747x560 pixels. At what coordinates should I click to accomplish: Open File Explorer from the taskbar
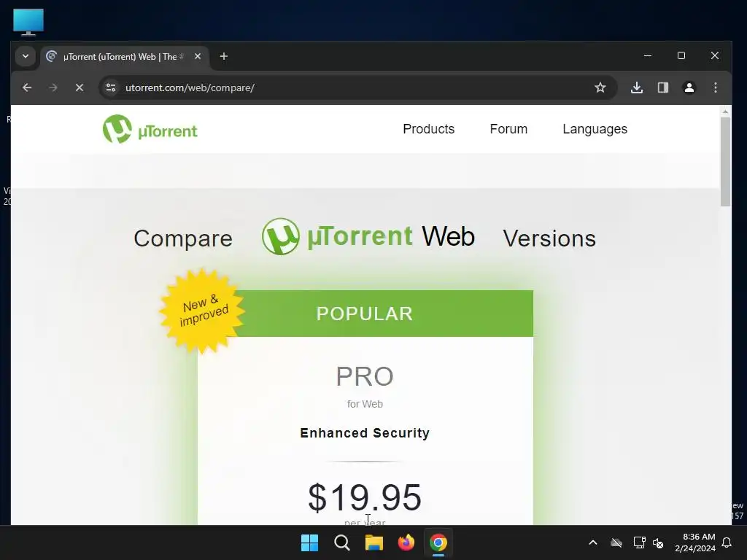374,542
